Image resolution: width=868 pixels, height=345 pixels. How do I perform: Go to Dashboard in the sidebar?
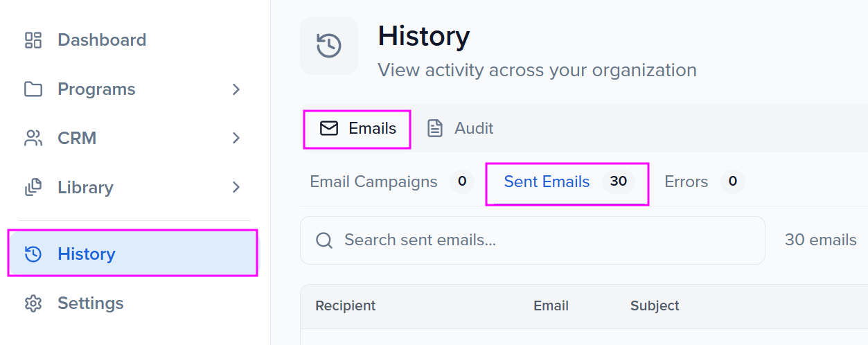102,40
